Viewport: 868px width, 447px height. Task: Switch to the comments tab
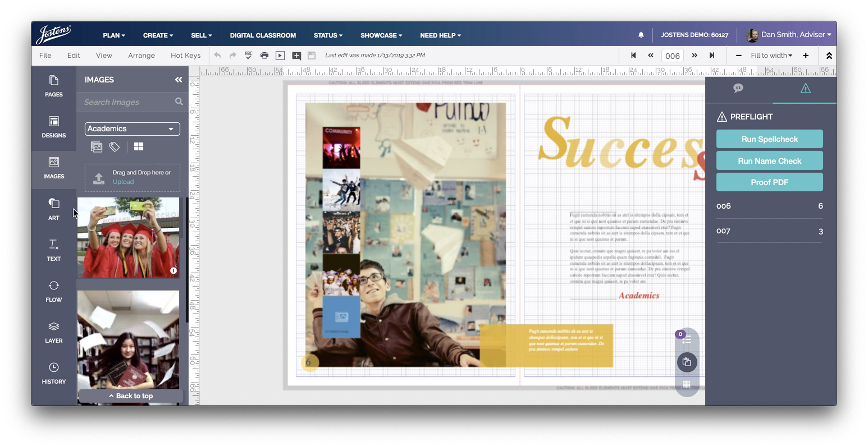[738, 89]
